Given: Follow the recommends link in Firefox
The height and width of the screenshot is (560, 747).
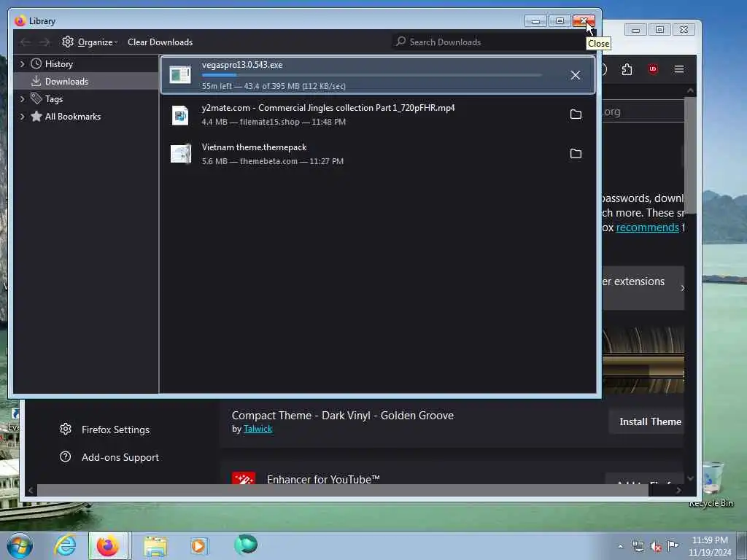Looking at the screenshot, I should (648, 227).
